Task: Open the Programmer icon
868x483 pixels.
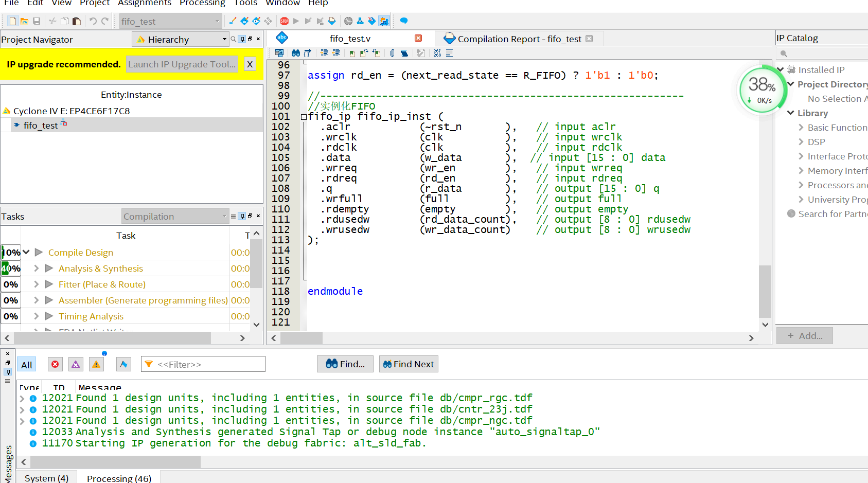Action: point(372,21)
